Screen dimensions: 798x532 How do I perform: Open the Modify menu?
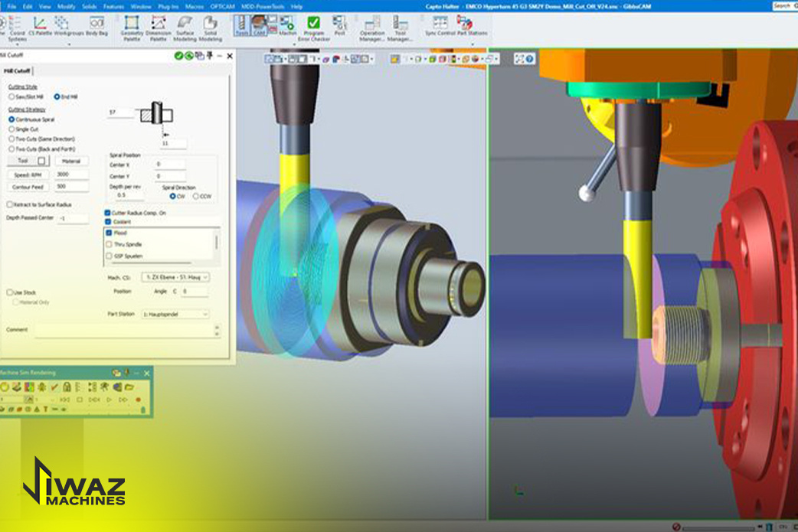[66, 7]
